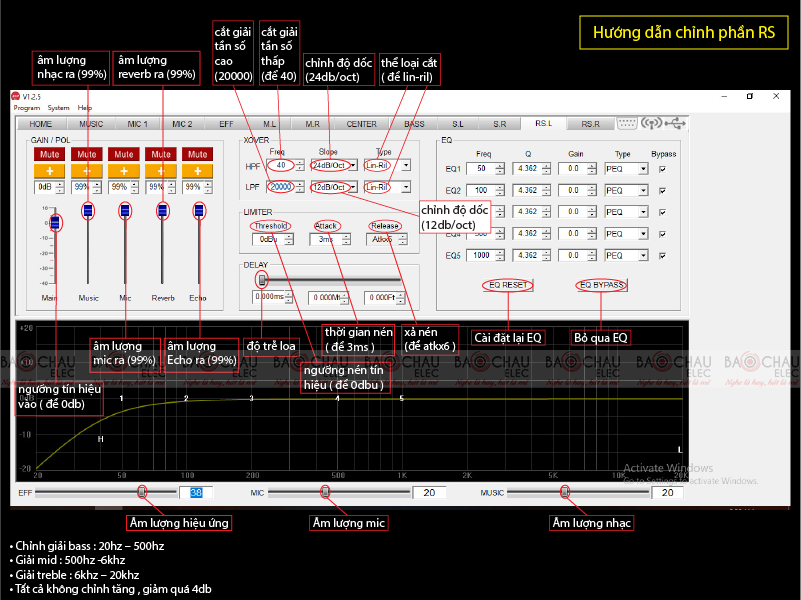
Task: Switch to the EFF tab
Action: tap(226, 124)
